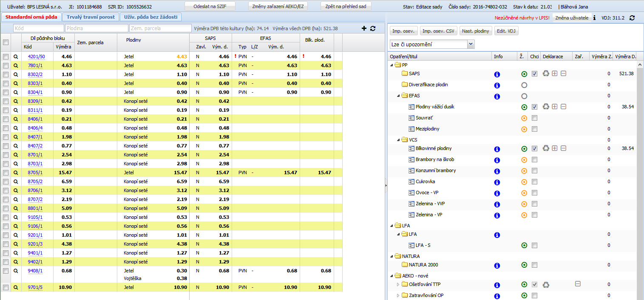Click the Imp. osev. CSV button
The image size is (644, 300).
(439, 31)
